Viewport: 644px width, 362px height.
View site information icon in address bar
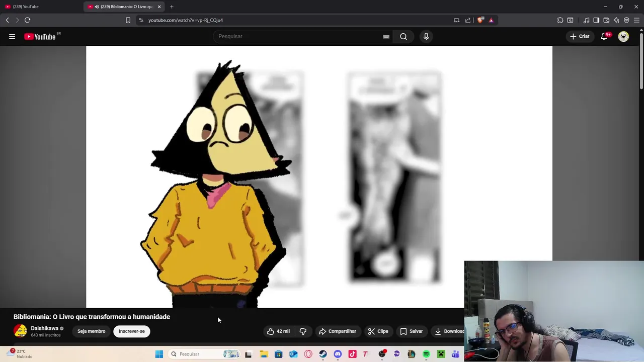click(x=141, y=20)
